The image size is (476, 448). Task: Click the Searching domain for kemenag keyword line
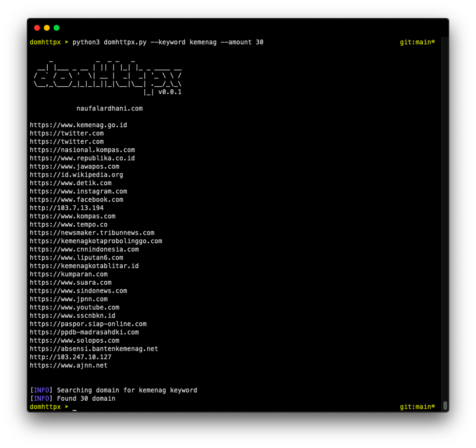click(x=114, y=390)
